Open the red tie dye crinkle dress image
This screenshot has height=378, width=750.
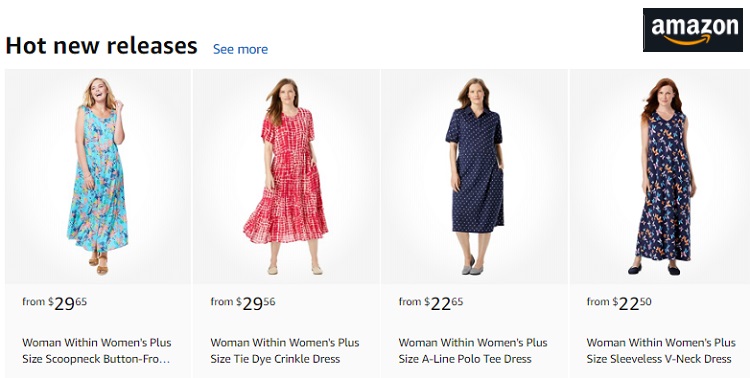click(286, 177)
